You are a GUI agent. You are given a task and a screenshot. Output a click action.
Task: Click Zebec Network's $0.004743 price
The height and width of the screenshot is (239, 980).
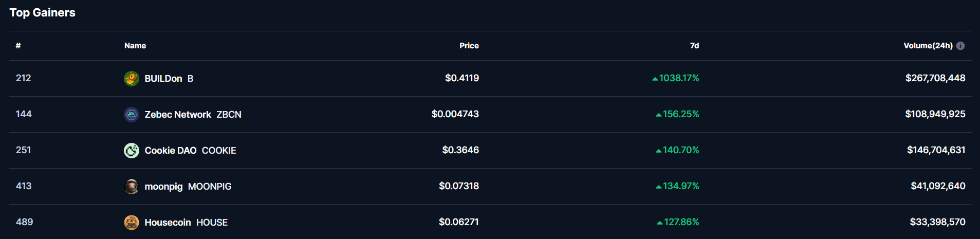(455, 114)
